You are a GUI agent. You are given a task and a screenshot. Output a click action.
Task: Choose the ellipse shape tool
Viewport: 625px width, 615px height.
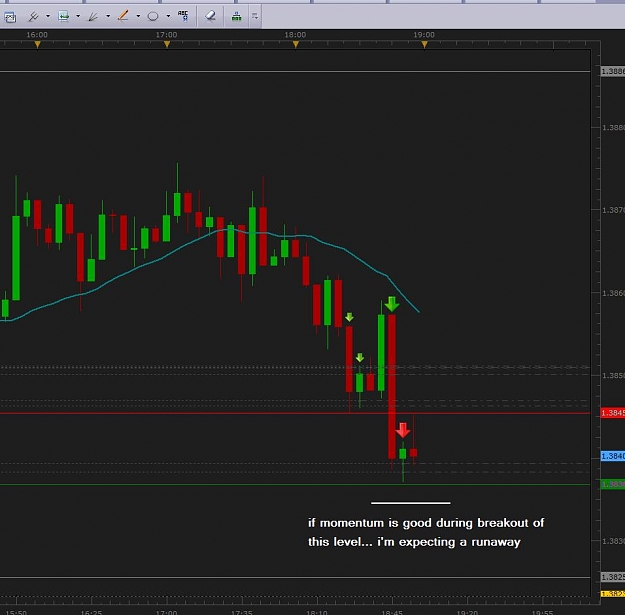(x=153, y=16)
